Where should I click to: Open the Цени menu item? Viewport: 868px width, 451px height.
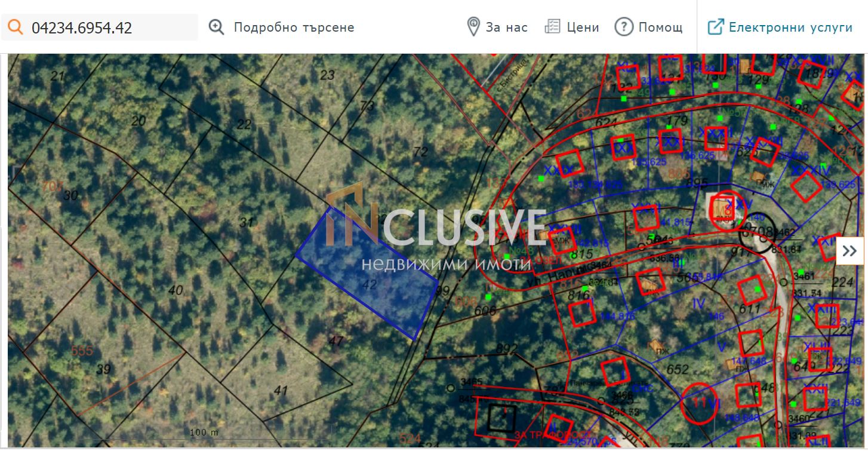point(583,27)
